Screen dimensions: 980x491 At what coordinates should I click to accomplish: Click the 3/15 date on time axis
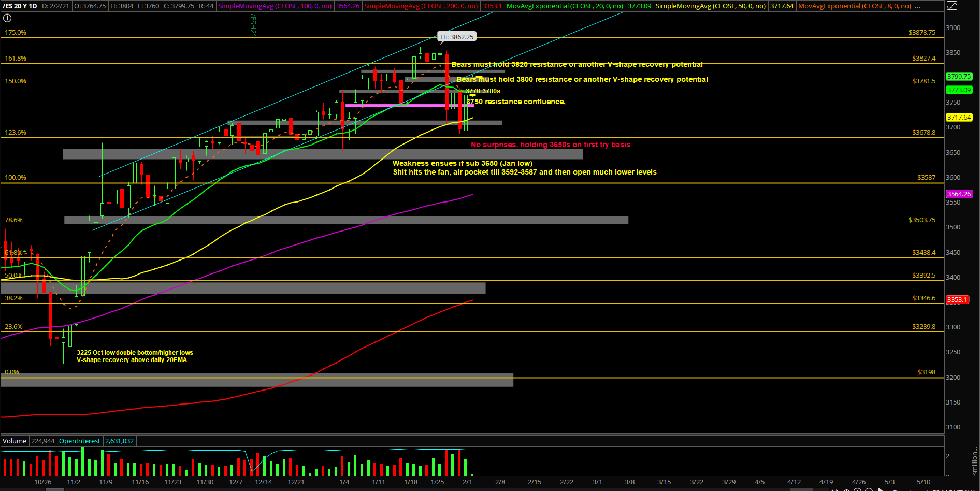[x=664, y=482]
